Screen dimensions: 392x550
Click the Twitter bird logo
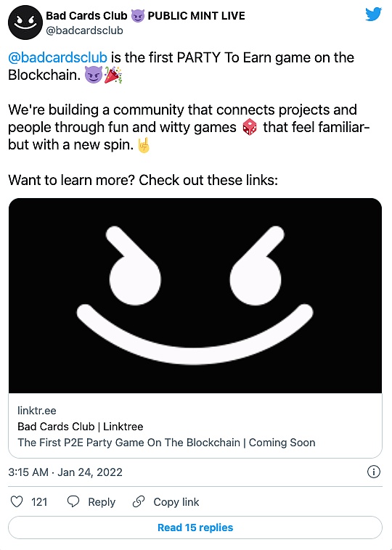[373, 15]
